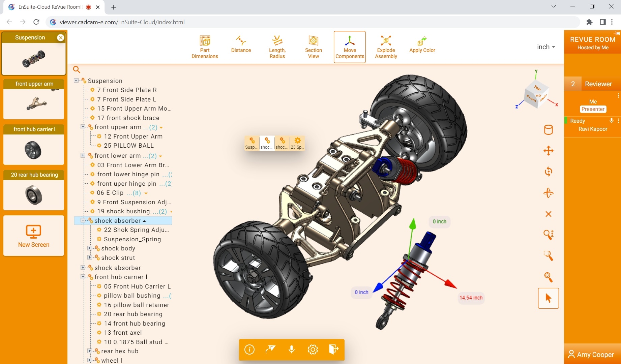This screenshot has width=621, height=364.
Task: Click the first shoc... breadcrumb chip
Action: click(267, 143)
